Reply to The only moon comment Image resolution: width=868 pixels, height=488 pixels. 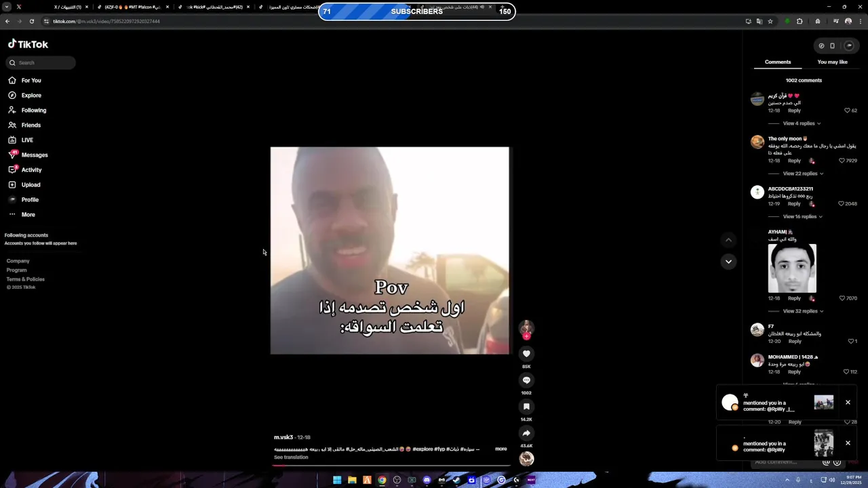click(x=794, y=161)
